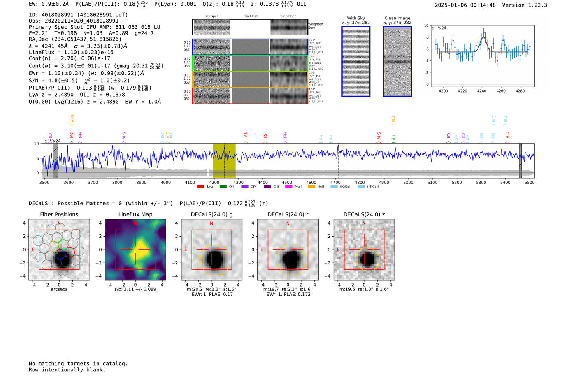Click the Q(0.00) Lyα(1216) line
Viewport: 576px width, 392px height.
pos(95,102)
